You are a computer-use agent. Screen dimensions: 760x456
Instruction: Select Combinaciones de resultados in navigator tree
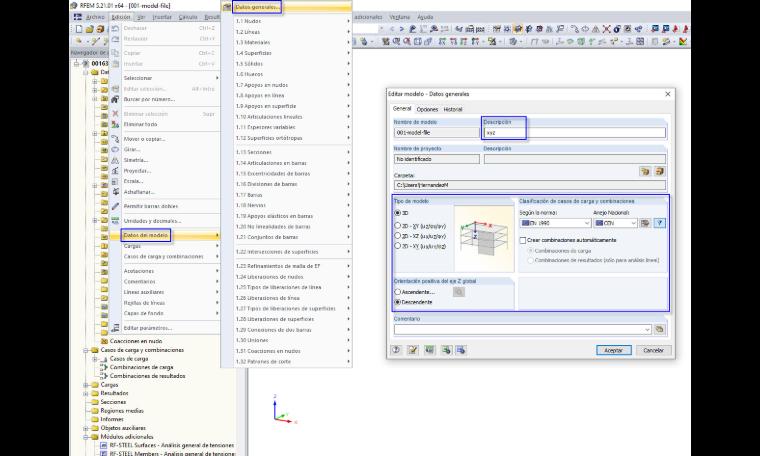click(147, 376)
